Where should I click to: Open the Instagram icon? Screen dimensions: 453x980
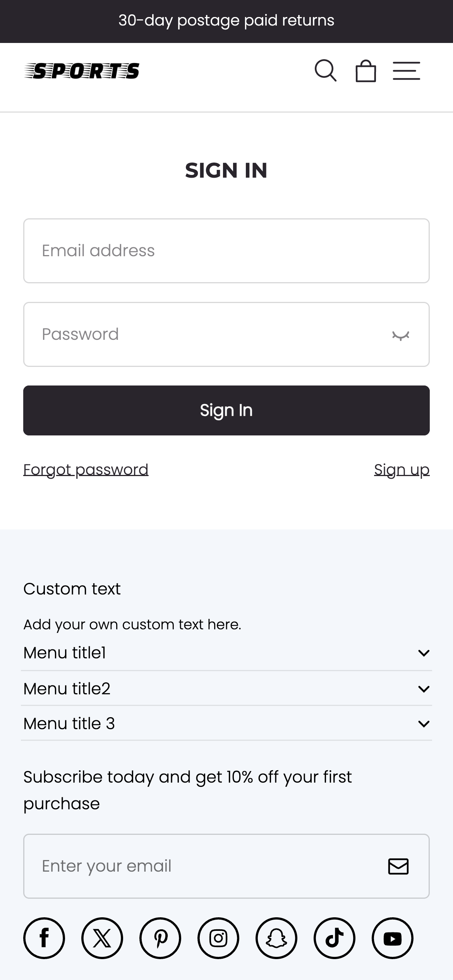click(218, 938)
